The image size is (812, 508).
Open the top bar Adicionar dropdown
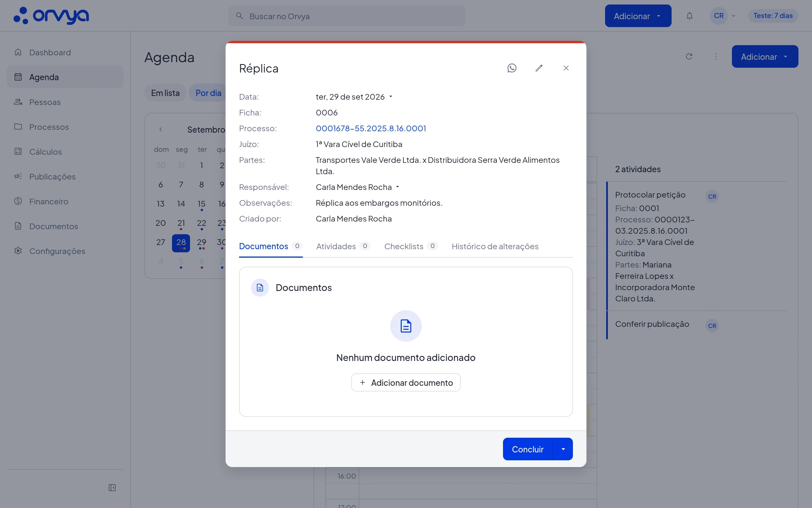point(638,16)
